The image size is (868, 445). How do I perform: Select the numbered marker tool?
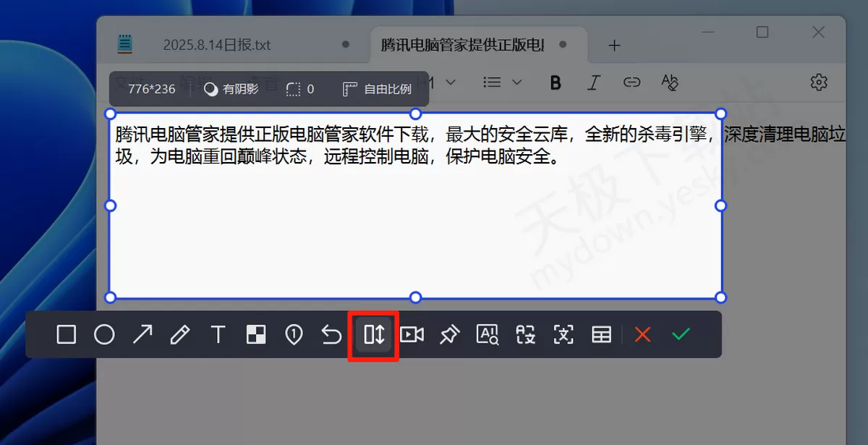[x=294, y=334]
